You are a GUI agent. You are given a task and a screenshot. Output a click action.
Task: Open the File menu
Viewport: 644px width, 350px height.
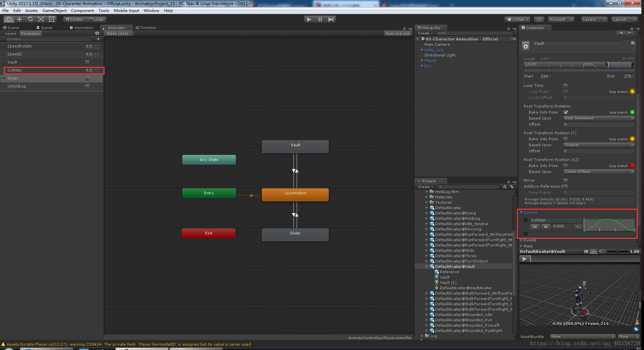pyautogui.click(x=5, y=11)
